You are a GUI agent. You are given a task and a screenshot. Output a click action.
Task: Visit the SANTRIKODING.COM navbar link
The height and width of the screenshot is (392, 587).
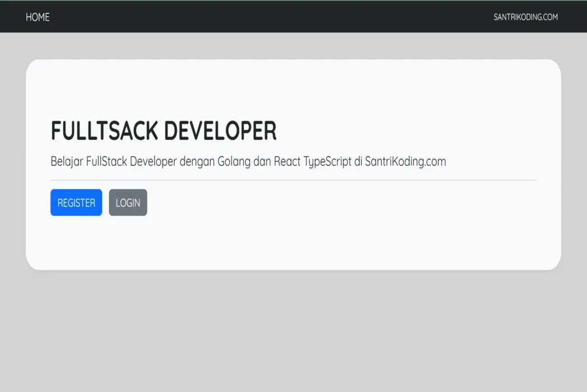pos(525,17)
